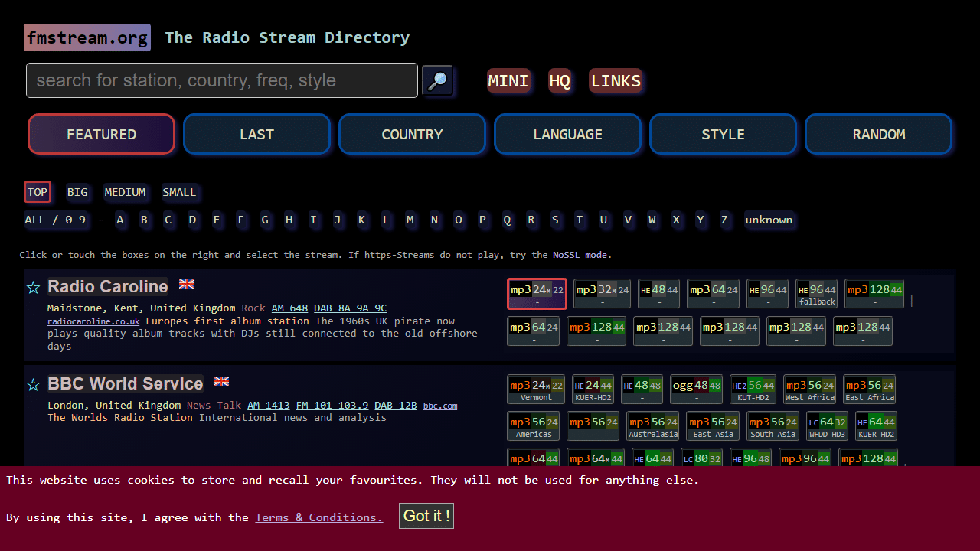Play Radio Caroline mp3 32 24 stream
The image size is (980, 551).
(x=602, y=294)
